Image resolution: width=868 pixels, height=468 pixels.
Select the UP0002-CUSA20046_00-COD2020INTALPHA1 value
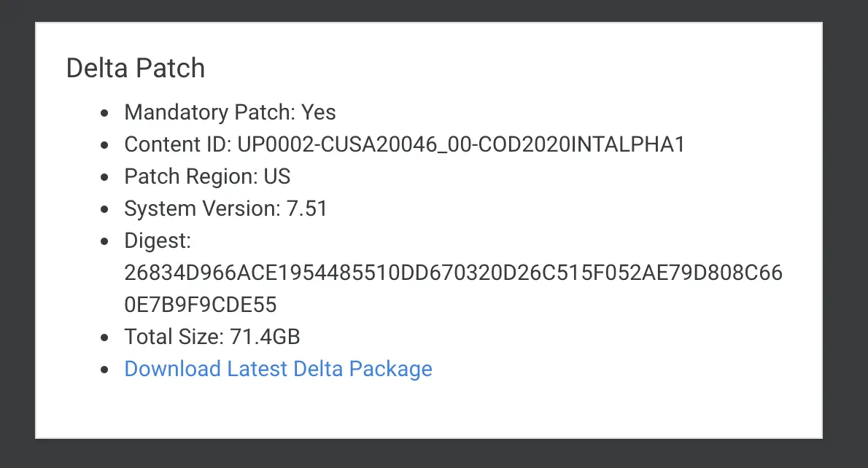point(461,144)
